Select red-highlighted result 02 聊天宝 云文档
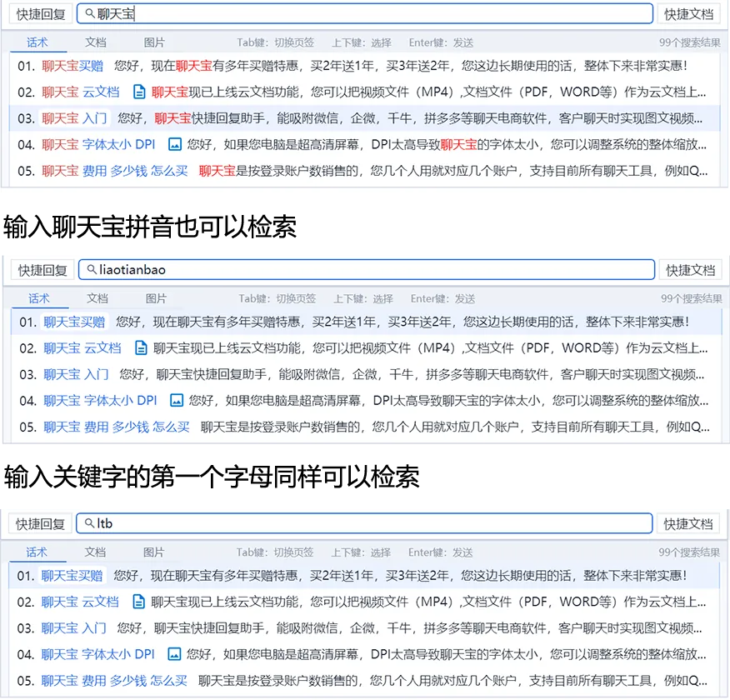This screenshot has width=730, height=700. pos(365,92)
